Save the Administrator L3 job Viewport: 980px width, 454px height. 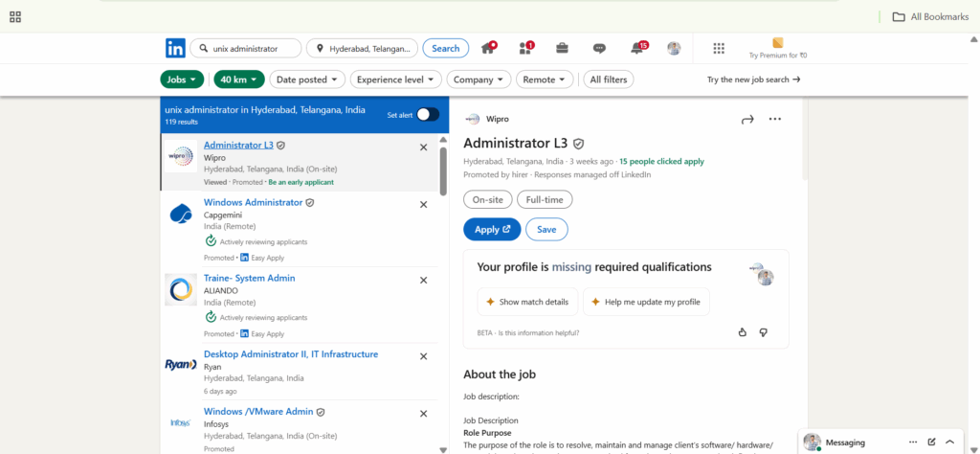pyautogui.click(x=546, y=230)
